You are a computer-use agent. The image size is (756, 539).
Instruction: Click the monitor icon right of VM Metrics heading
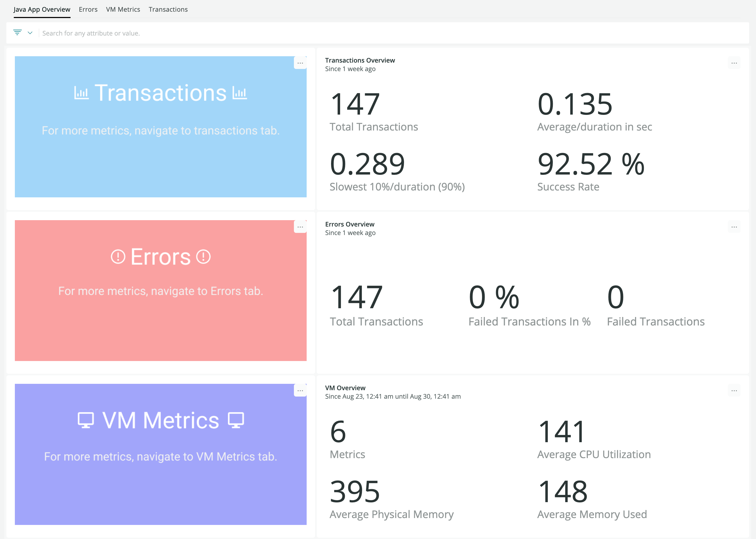pyautogui.click(x=236, y=420)
